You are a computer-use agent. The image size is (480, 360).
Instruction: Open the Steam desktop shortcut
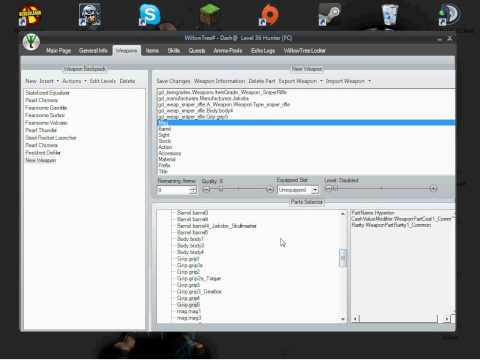pyautogui.click(x=329, y=15)
